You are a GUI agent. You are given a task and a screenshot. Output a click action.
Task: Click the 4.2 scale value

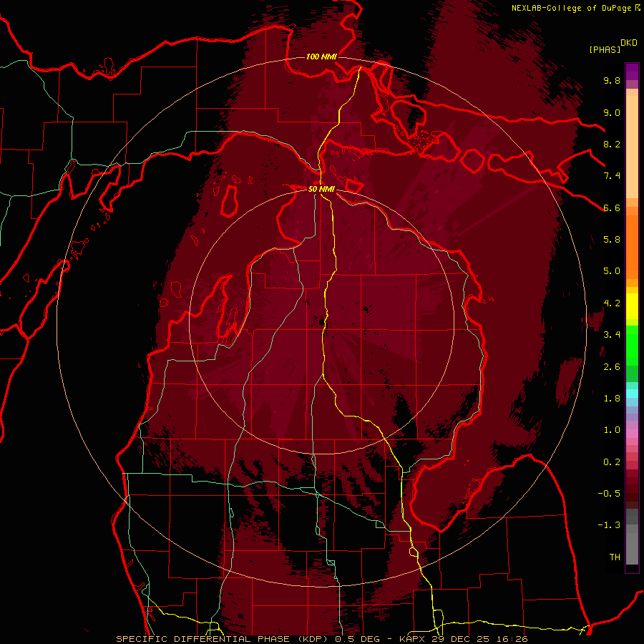tap(612, 303)
